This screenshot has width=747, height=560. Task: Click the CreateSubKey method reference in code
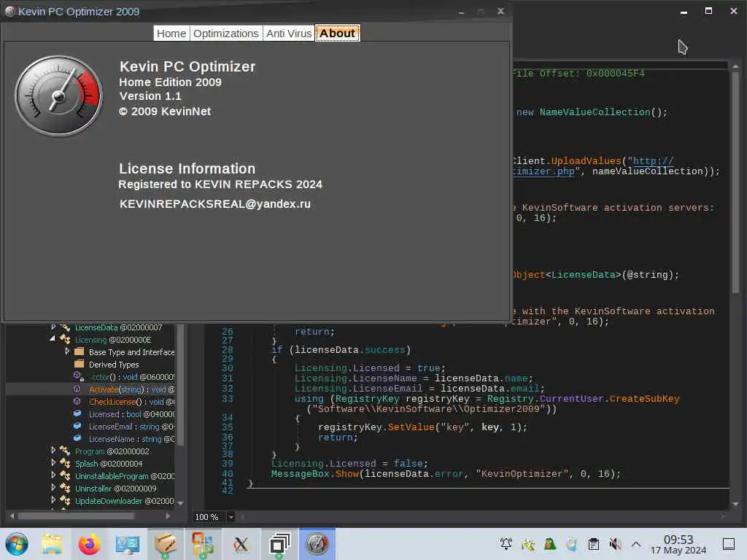tap(644, 399)
